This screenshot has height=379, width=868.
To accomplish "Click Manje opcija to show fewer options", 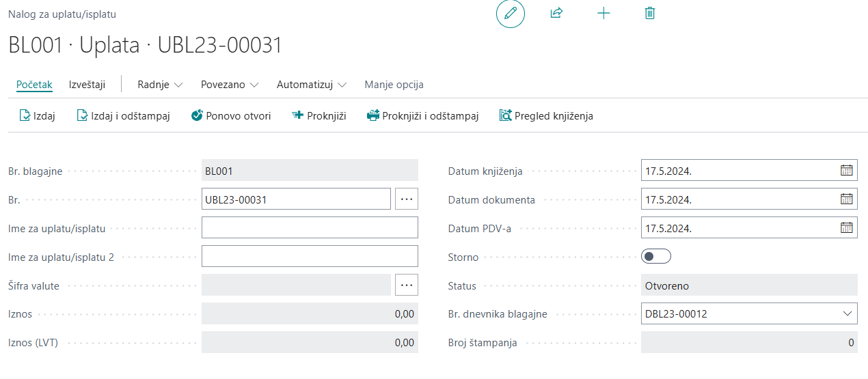I will coord(394,85).
